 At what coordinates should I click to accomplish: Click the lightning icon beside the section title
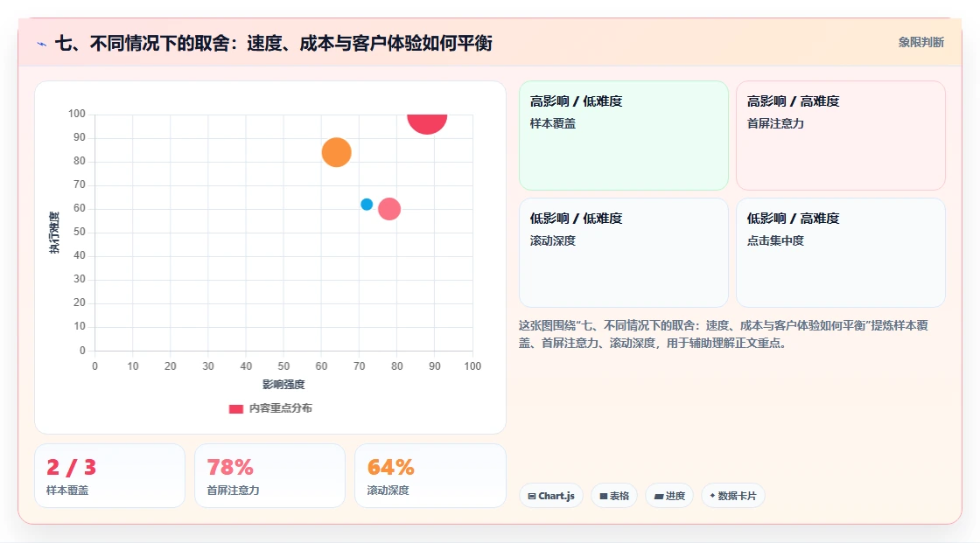tap(42, 44)
